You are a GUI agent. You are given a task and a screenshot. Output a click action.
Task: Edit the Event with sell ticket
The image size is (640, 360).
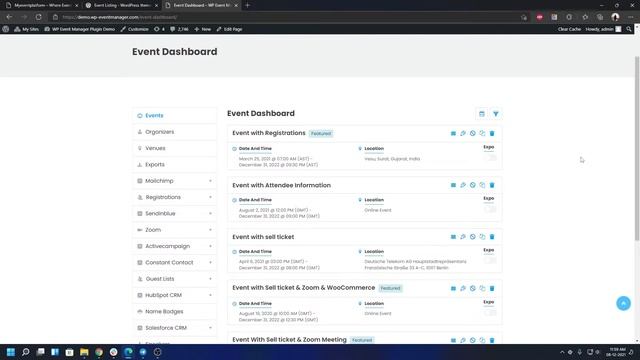tap(463, 237)
